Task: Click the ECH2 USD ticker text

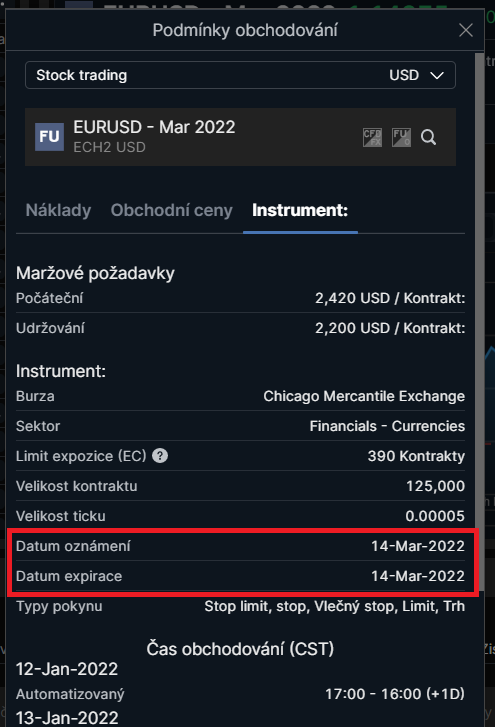Action: (x=109, y=147)
